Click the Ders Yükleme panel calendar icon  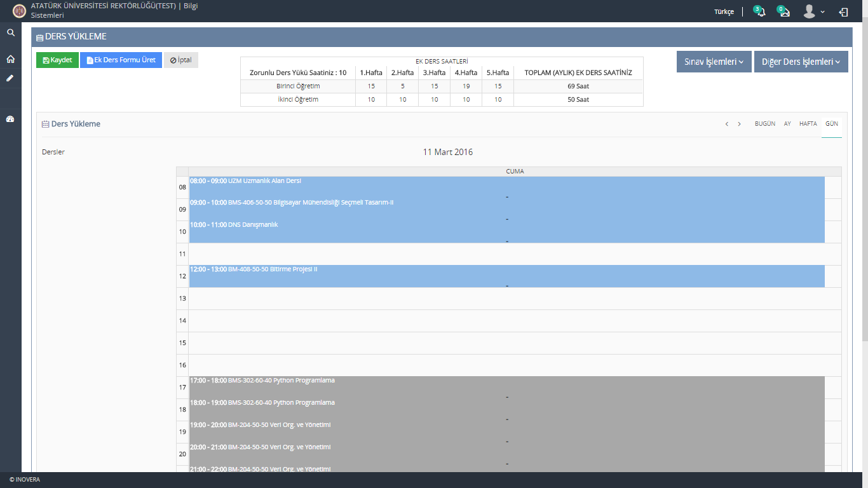point(45,124)
